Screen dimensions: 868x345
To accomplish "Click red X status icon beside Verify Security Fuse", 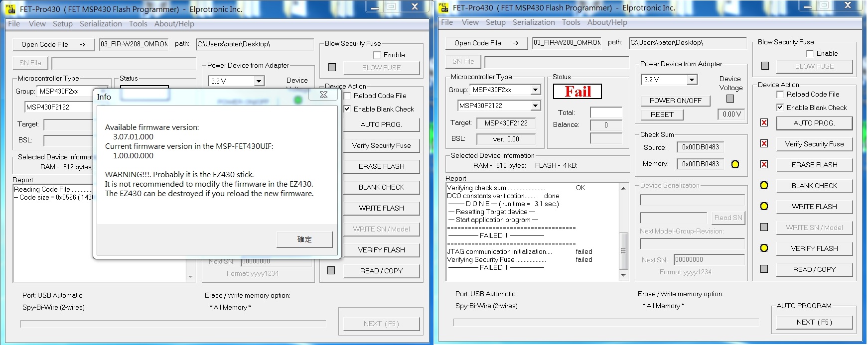I will tap(764, 143).
